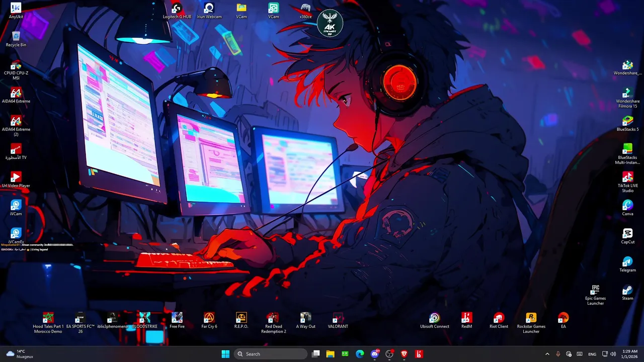Open the A Way Out game shortcut
644x362 pixels.
click(306, 320)
